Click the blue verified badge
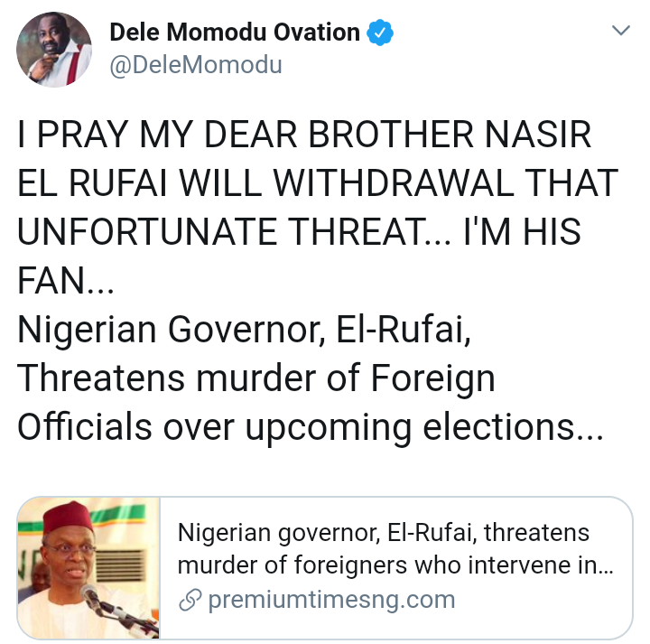This screenshot has width=650, height=644. [x=379, y=33]
